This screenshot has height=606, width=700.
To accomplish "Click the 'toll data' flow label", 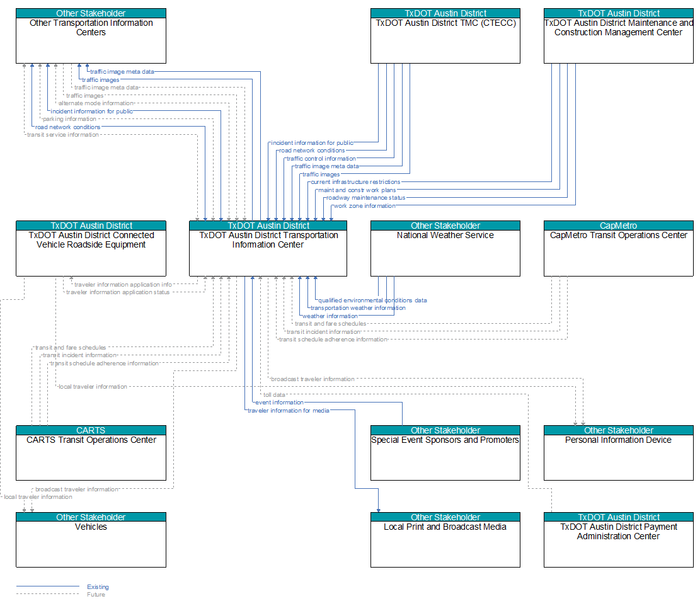I will click(x=274, y=394).
